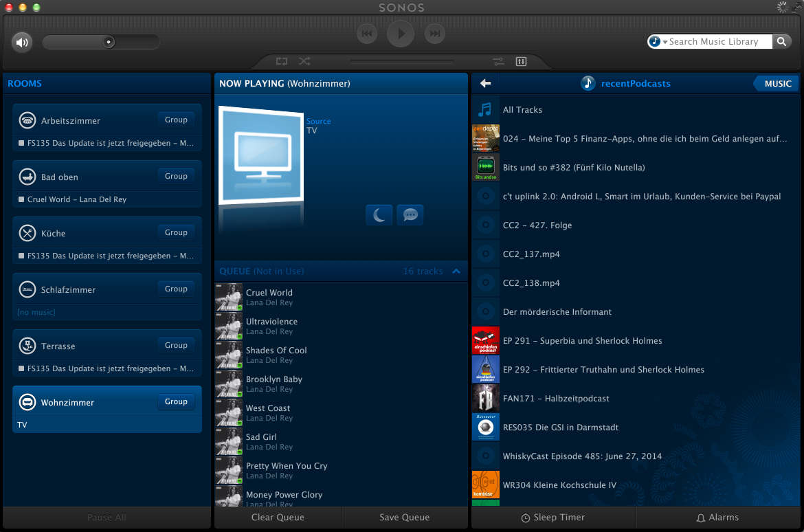Group the Wohnzimmer room
The image size is (804, 532).
(176, 401)
